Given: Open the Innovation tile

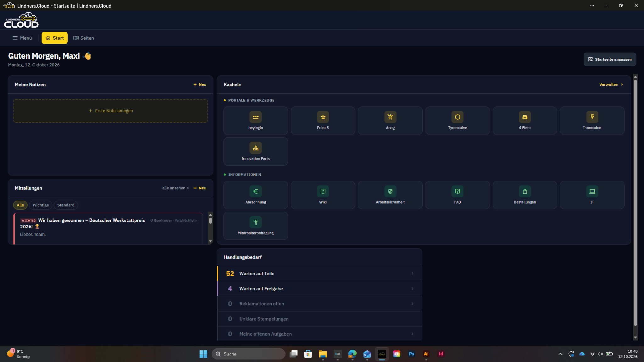Looking at the screenshot, I should click(x=592, y=121).
